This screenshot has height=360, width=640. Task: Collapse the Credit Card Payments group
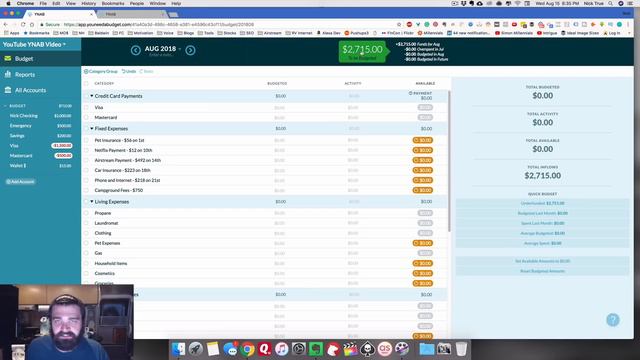(92, 96)
